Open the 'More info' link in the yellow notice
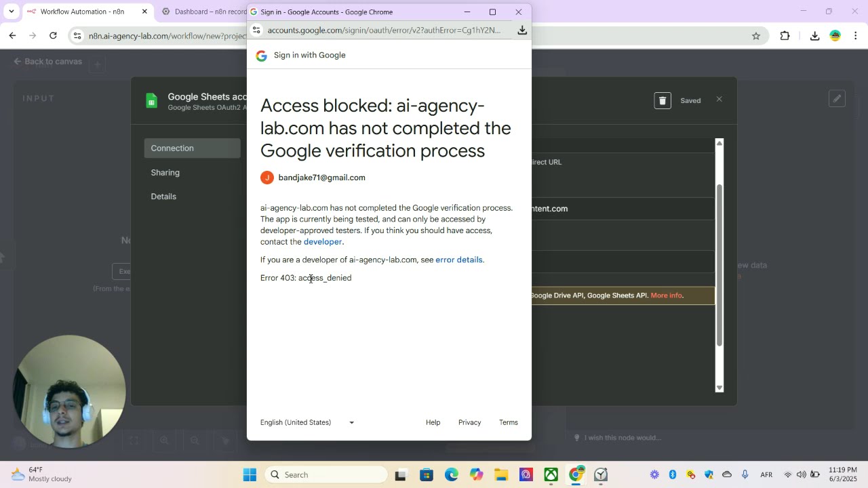 (666, 296)
